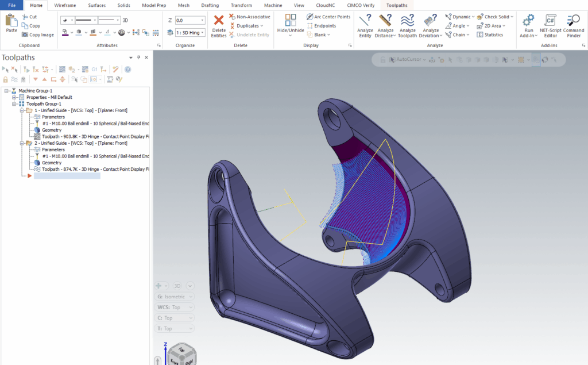Collapse the Machine Group-1 tree node
The width and height of the screenshot is (588, 365).
(x=6, y=91)
